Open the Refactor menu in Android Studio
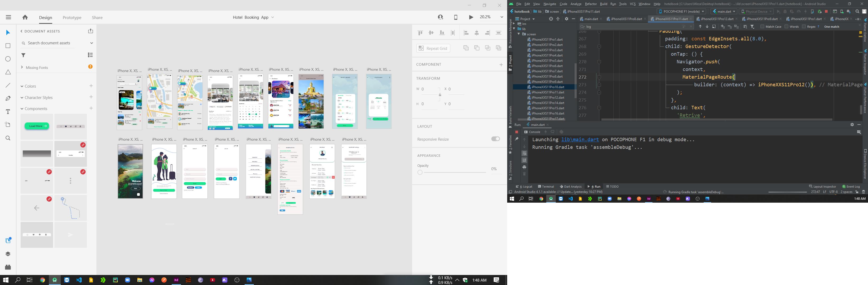868x285 pixels. click(590, 4)
